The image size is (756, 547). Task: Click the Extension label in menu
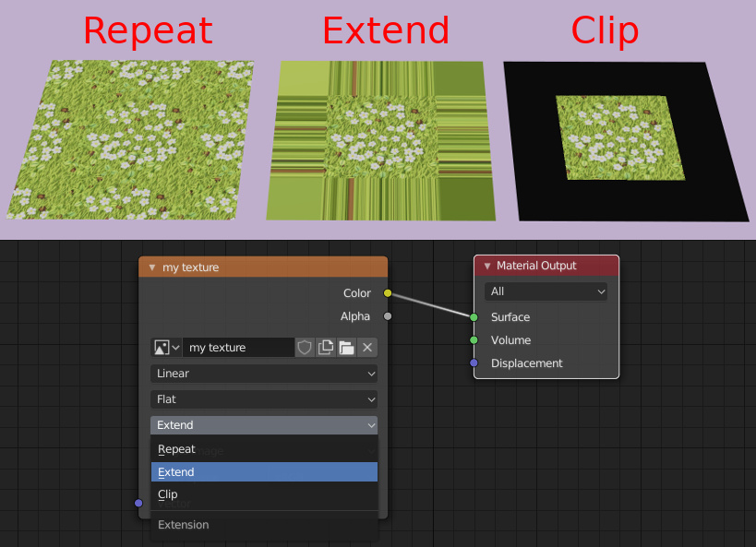pos(183,525)
